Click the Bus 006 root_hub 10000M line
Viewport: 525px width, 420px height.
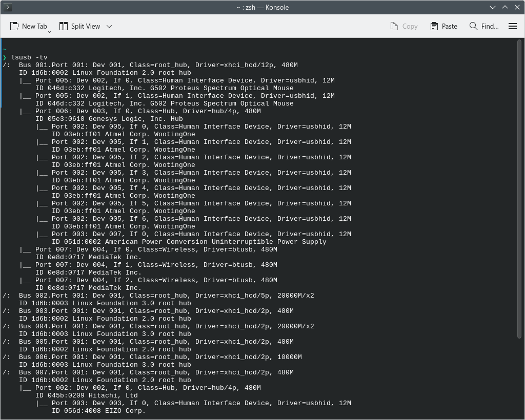coord(152,357)
